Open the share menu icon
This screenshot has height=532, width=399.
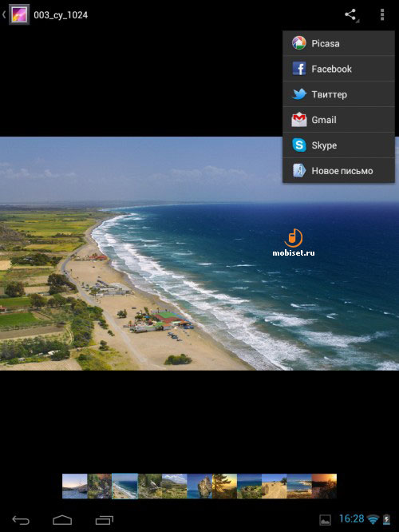[351, 15]
